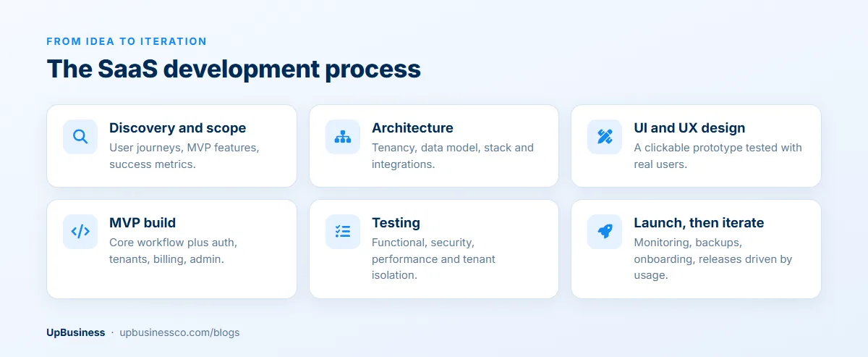This screenshot has width=868, height=357.
Task: Click 'User journeys, MVP features' description text
Action: [x=184, y=156]
